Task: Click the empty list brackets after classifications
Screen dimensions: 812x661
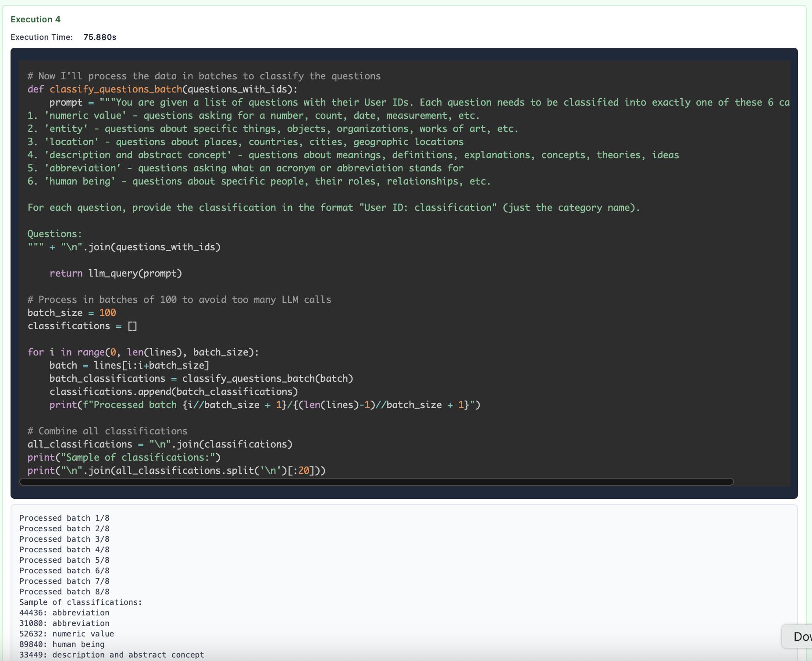Action: click(132, 326)
